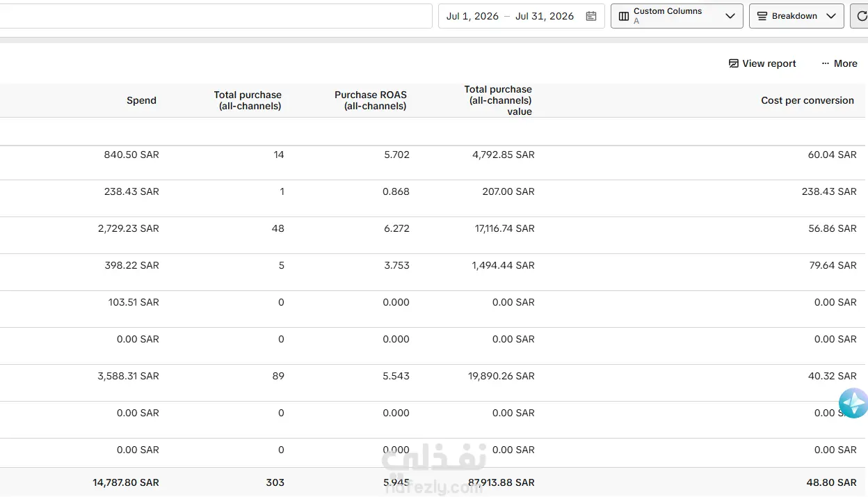
Task: Click the purchase value 207.00 SAR
Action: click(x=508, y=191)
